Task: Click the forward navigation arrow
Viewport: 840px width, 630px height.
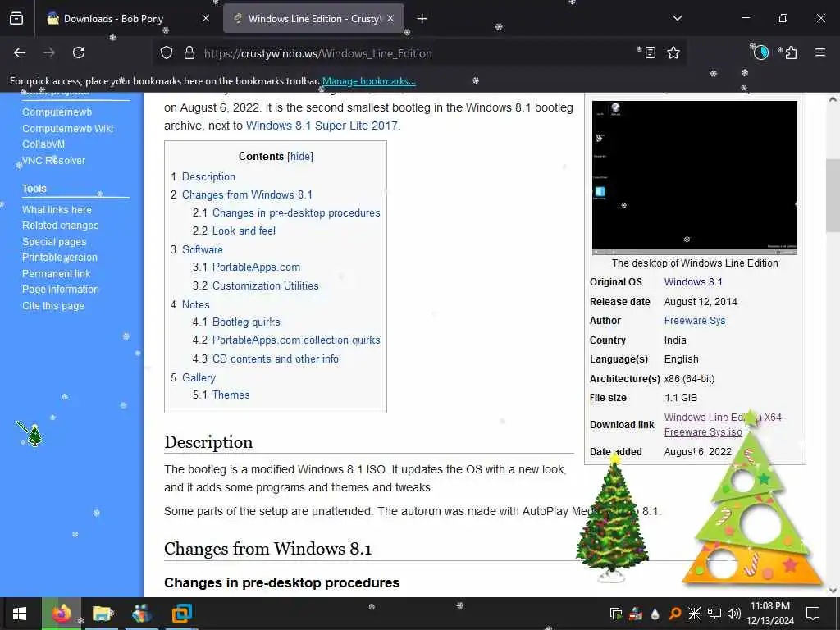Action: [49, 52]
